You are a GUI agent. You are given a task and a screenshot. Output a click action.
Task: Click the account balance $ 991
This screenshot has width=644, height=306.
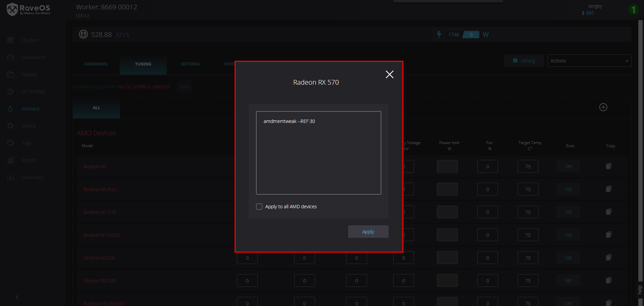[x=588, y=13]
